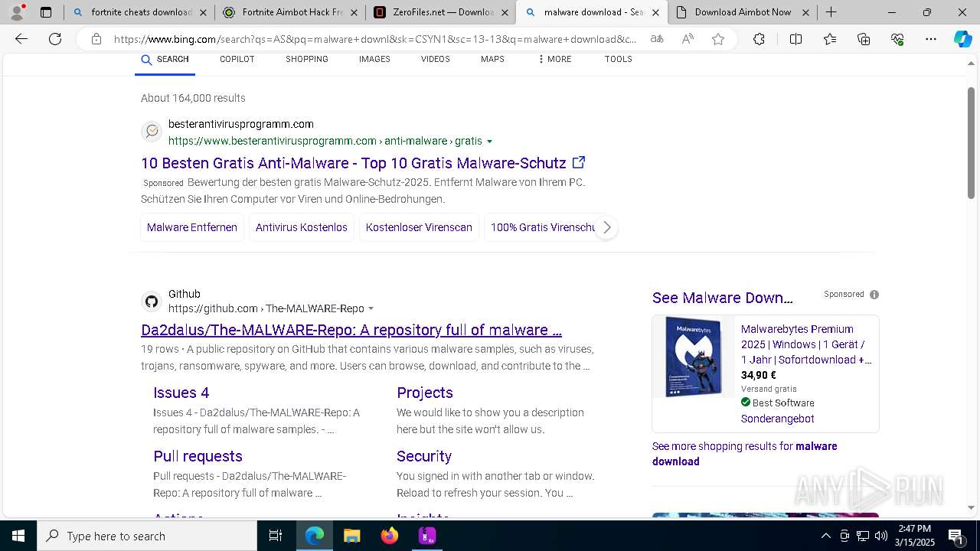This screenshot has width=980, height=551.
Task: Show sponsored ad info icon
Action: click(x=874, y=295)
